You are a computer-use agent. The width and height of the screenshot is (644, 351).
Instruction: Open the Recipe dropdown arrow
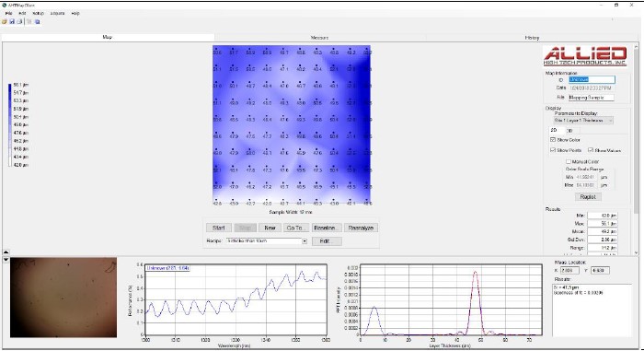305,241
